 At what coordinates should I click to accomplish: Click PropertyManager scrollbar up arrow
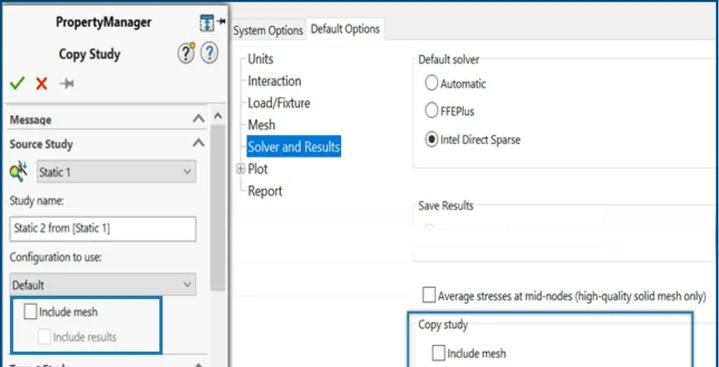(x=218, y=116)
